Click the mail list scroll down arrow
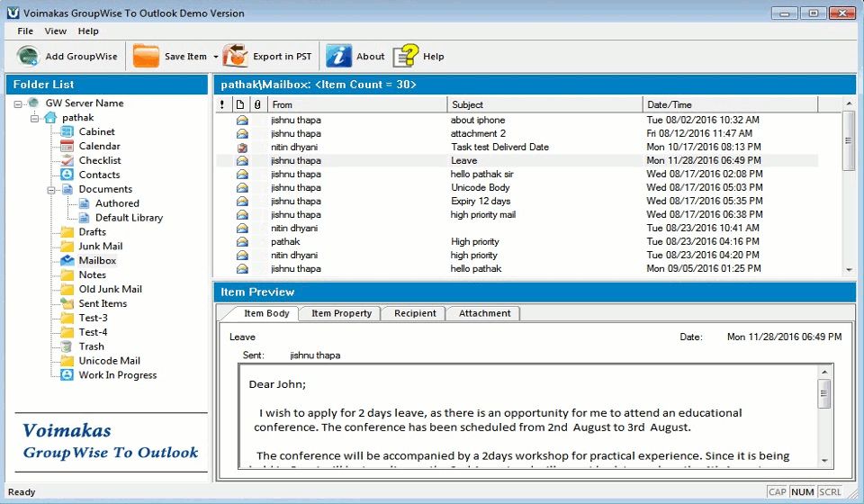 point(849,269)
